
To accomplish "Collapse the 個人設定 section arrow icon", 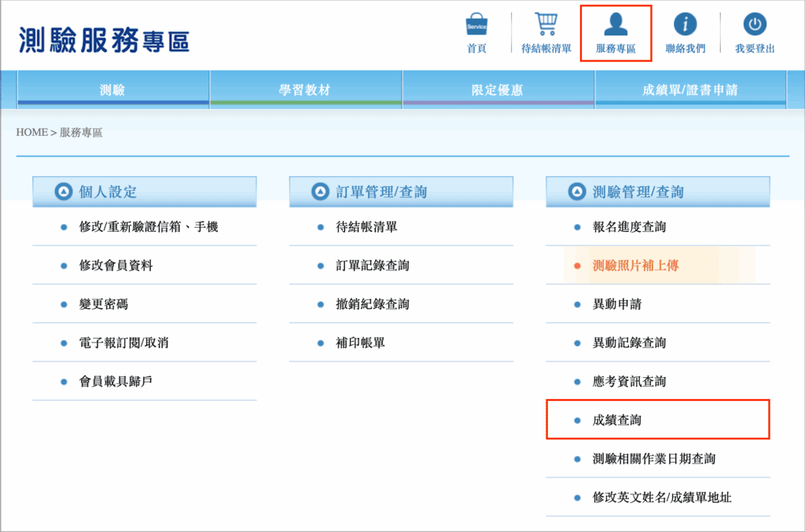I will tap(64, 192).
